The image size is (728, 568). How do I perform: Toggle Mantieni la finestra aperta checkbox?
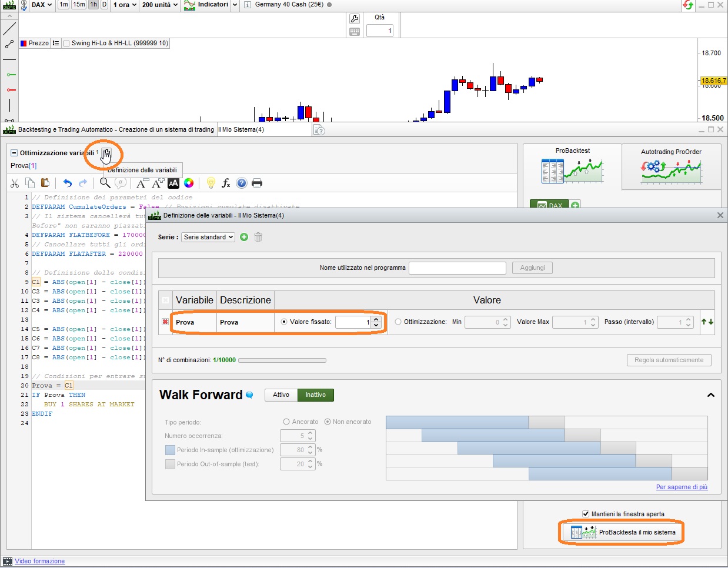[586, 513]
